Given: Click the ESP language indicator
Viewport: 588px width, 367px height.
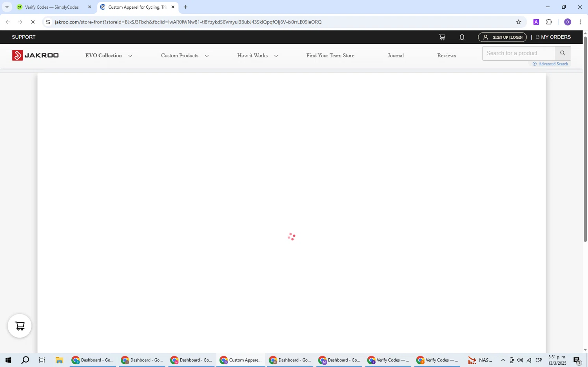Looking at the screenshot, I should (x=539, y=360).
